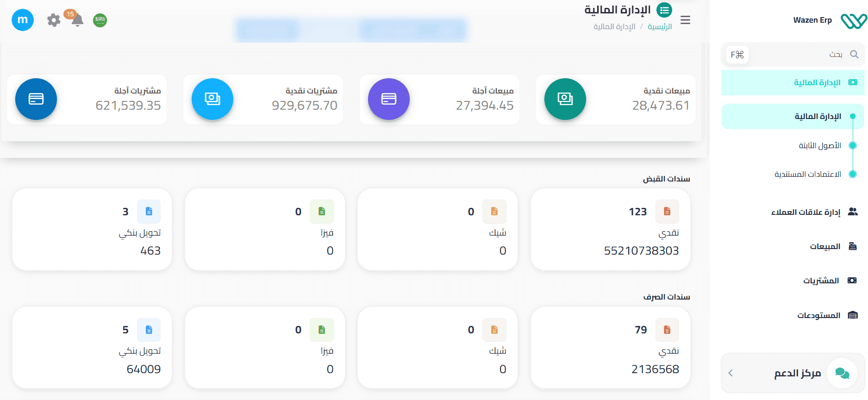Select الأصول الثابتة submenu item
The height and width of the screenshot is (400, 868).
[x=819, y=145]
